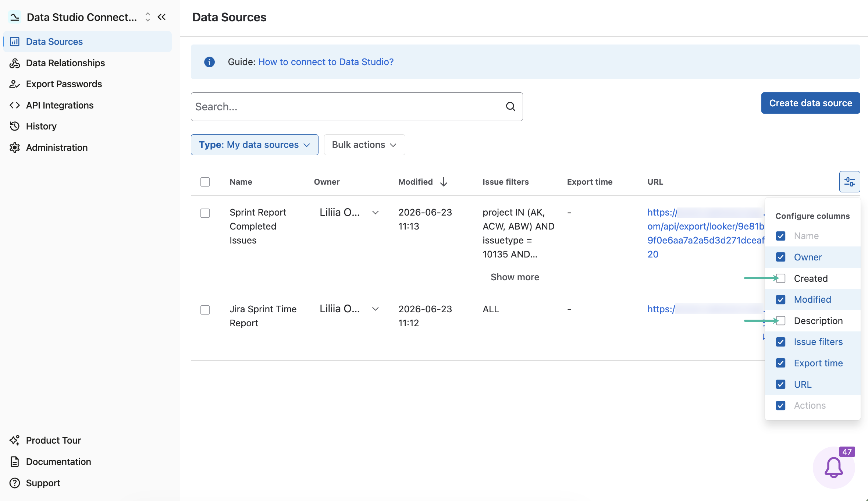Click the Documentation page icon
868x501 pixels.
coord(15,462)
